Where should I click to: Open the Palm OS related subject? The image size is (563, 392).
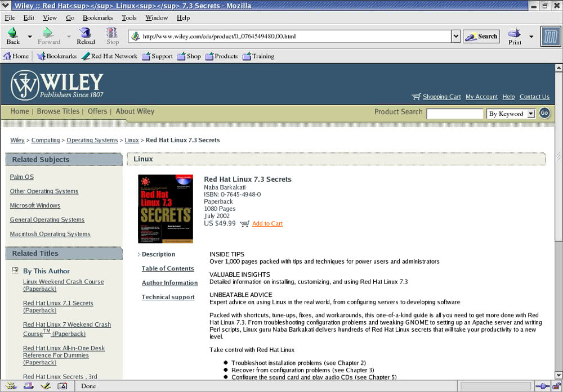(21, 177)
